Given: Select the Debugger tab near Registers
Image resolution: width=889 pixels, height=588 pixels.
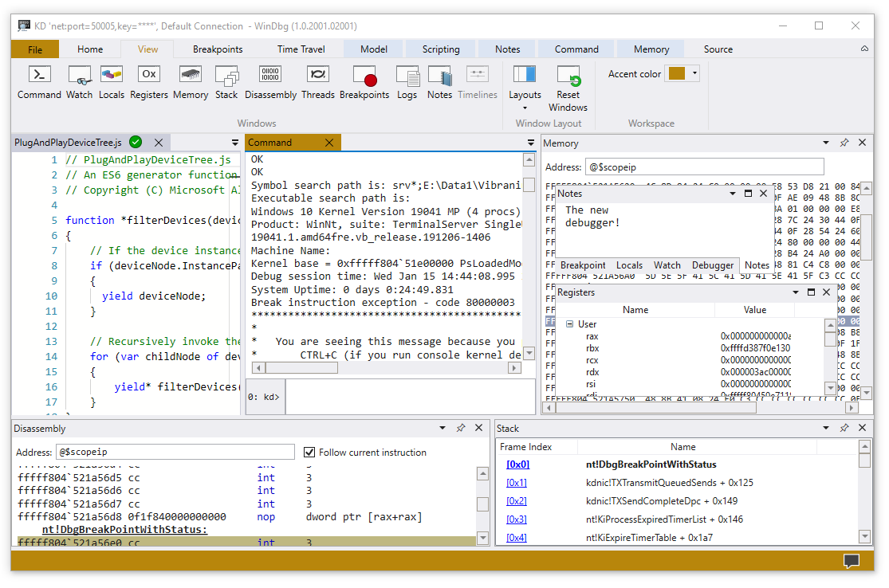Looking at the screenshot, I should [x=713, y=265].
